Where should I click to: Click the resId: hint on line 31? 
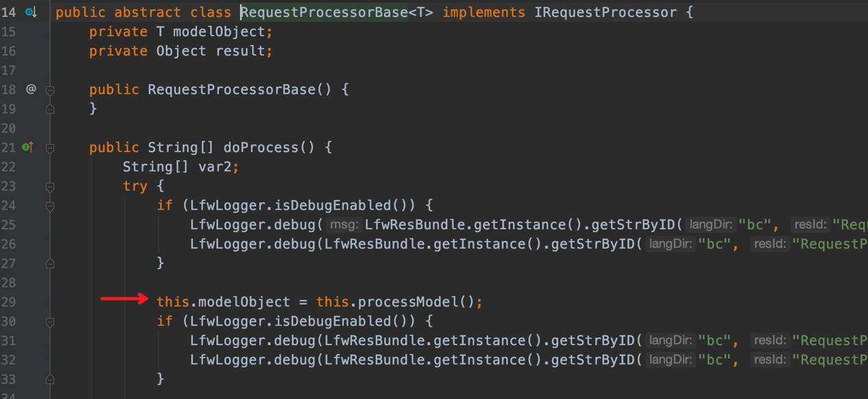pyautogui.click(x=770, y=340)
